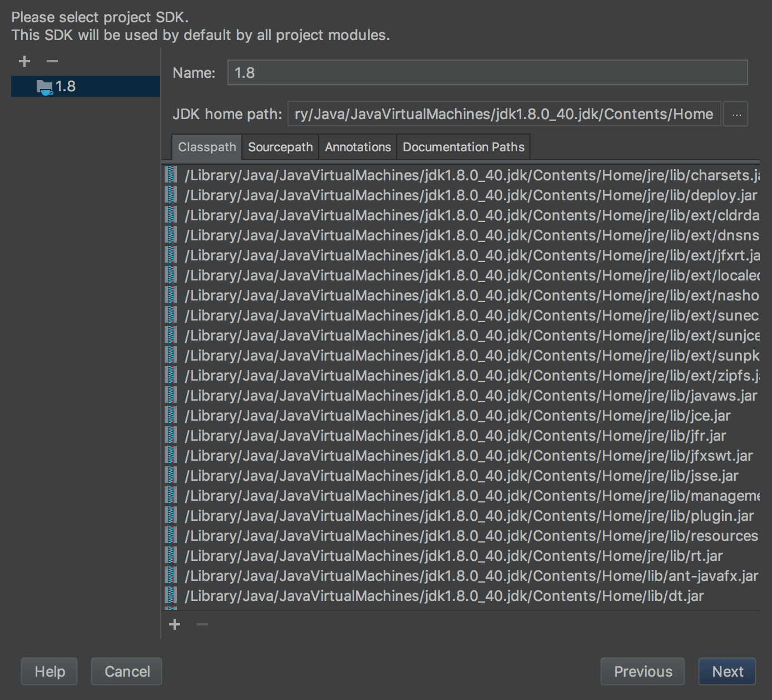Switch to the Documentation Paths tab
The width and height of the screenshot is (772, 700).
pyautogui.click(x=463, y=146)
